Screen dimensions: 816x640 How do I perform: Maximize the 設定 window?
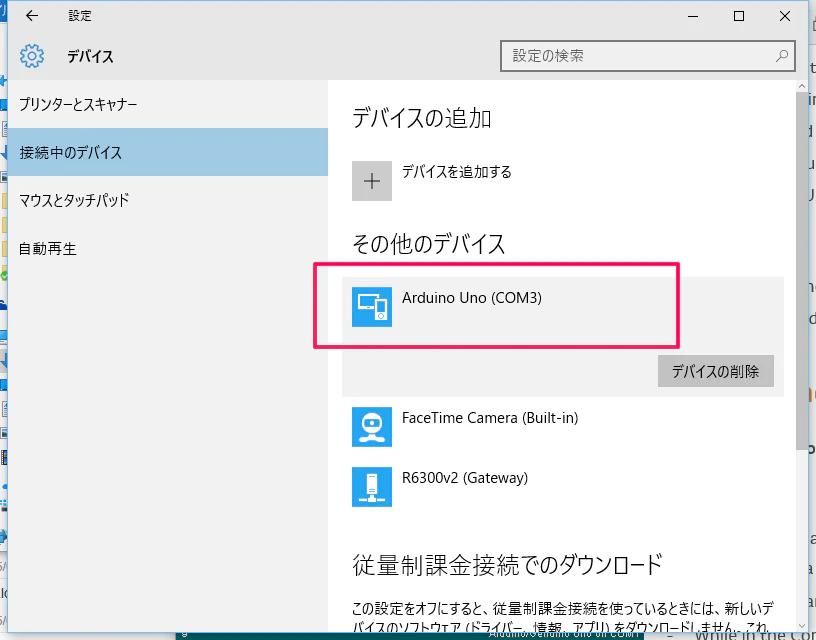tap(738, 16)
